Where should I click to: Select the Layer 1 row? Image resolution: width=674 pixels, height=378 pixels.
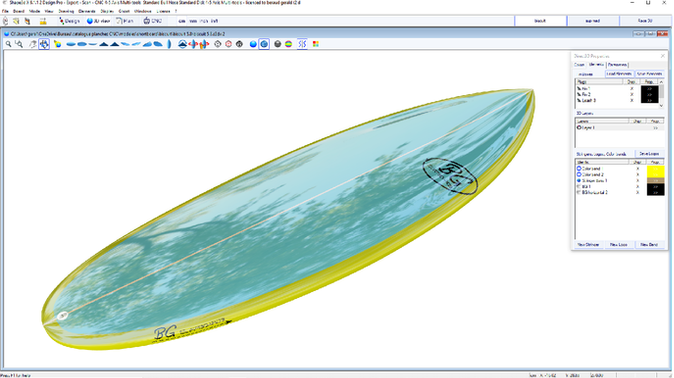pos(619,128)
